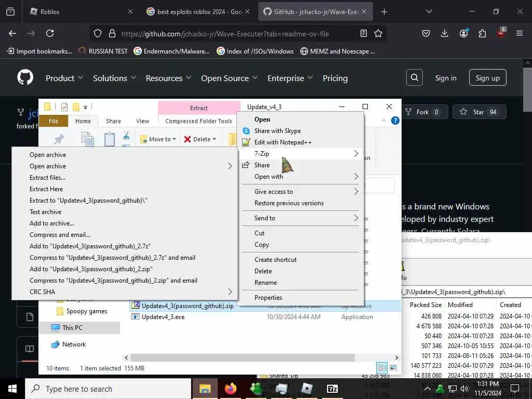Click the site padlock icon

(x=112, y=33)
